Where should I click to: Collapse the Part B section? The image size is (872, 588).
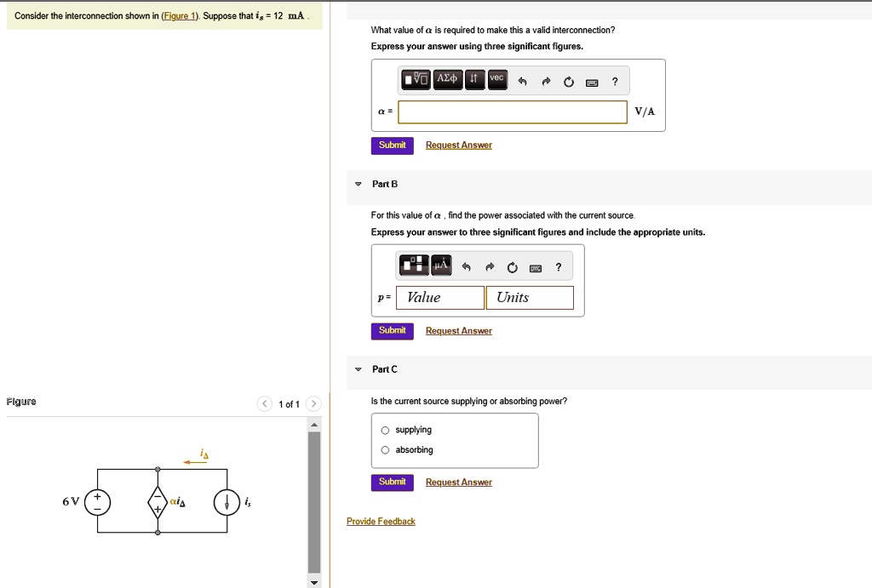pyautogui.click(x=358, y=184)
